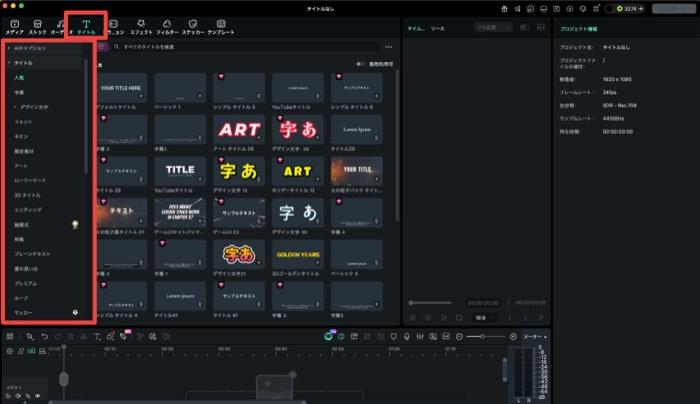
Task: Click the timeline zoom in plus button
Action: (513, 336)
